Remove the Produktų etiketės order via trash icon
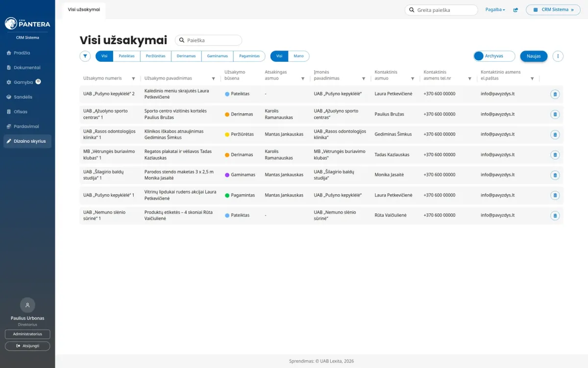Screen dimensions: 588x368 tap(555, 215)
